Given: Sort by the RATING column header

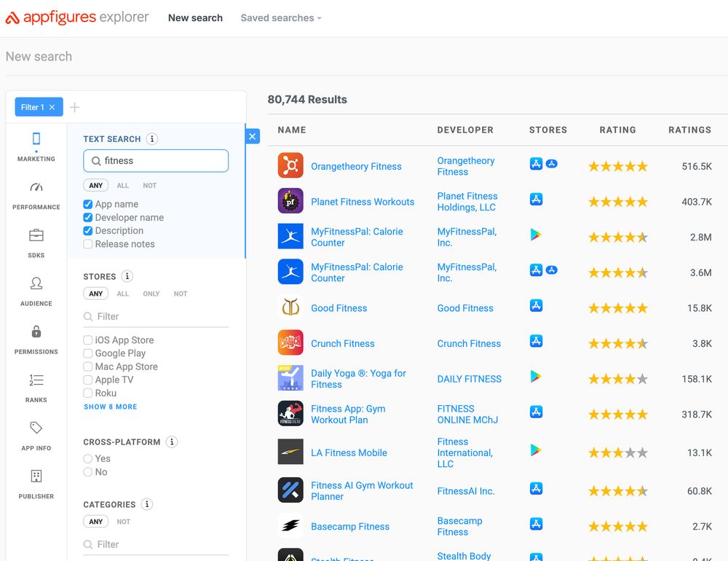Looking at the screenshot, I should click(x=617, y=130).
